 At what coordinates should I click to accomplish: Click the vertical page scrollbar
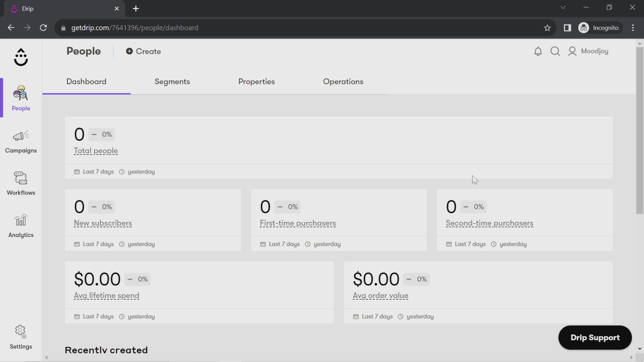click(639, 130)
